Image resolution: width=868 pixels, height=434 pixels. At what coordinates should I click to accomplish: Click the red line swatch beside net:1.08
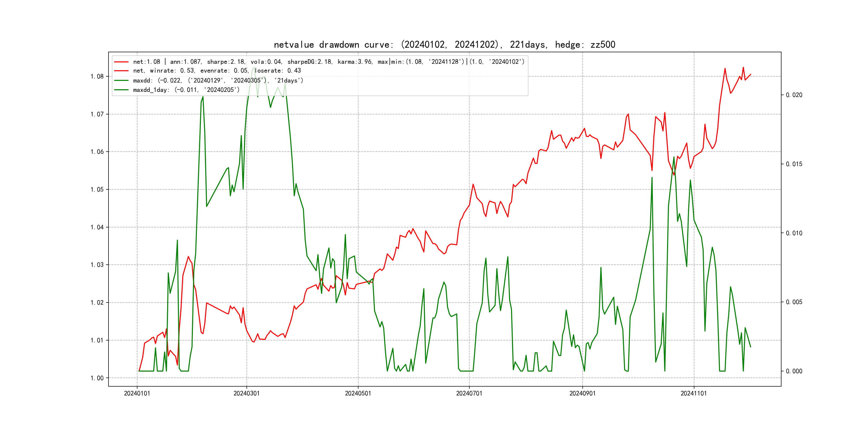[121, 62]
